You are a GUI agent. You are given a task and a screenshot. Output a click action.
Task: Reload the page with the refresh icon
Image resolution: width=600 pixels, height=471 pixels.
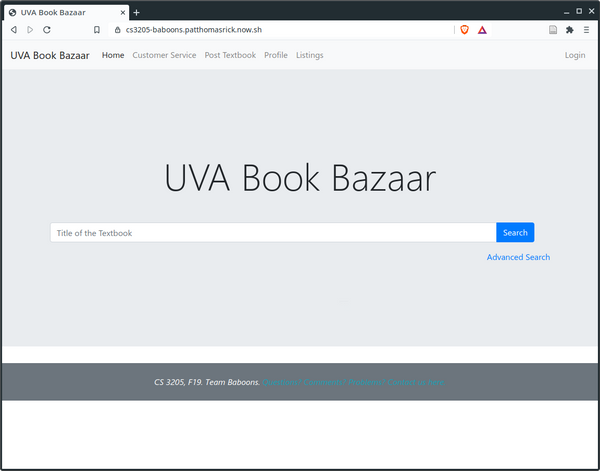(47, 30)
